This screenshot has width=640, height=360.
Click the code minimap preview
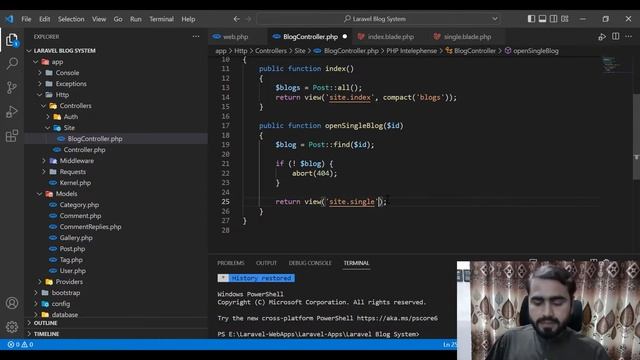[x=610, y=64]
